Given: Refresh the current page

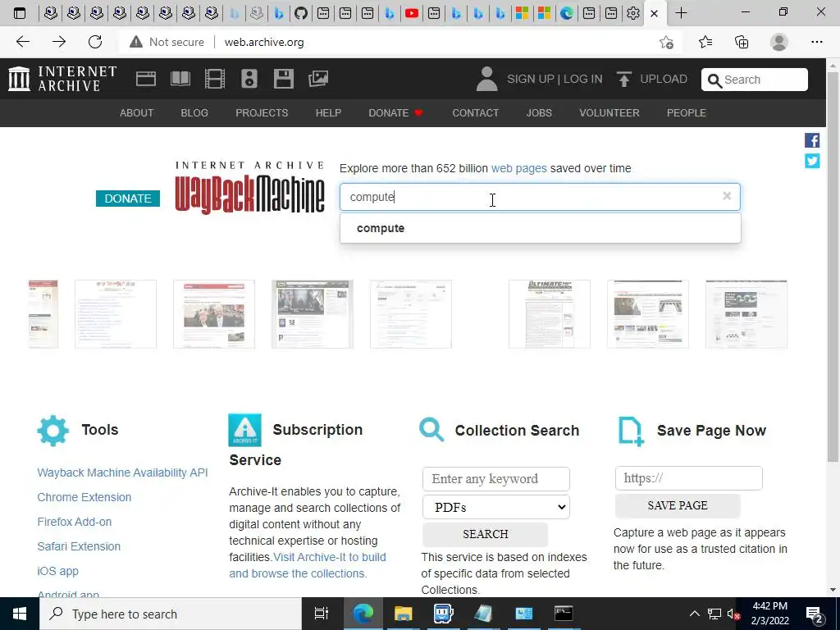Looking at the screenshot, I should 95,42.
